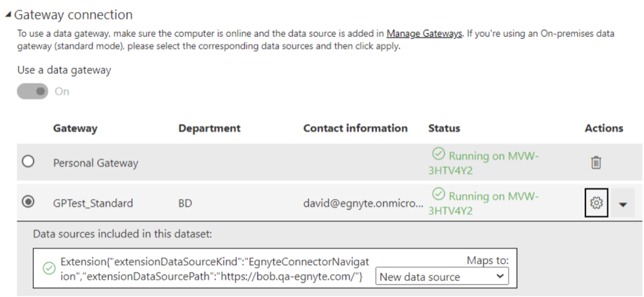Viewport: 644px width, 297px height.
Task: Open the Maps to New data source dropdown
Action: [442, 276]
